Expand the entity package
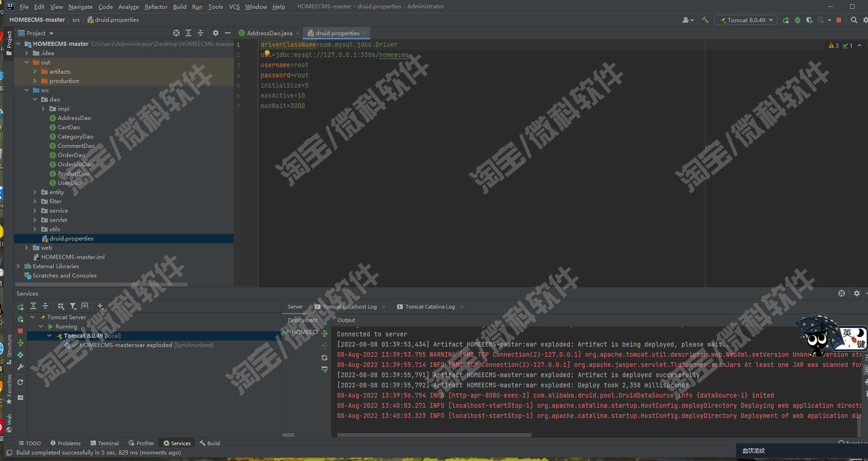The width and height of the screenshot is (868, 461). [x=35, y=192]
